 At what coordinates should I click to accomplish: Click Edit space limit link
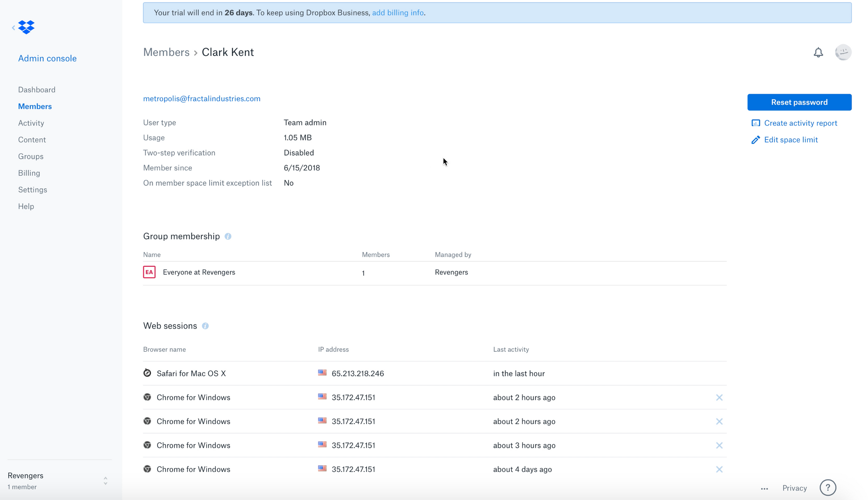click(x=791, y=140)
